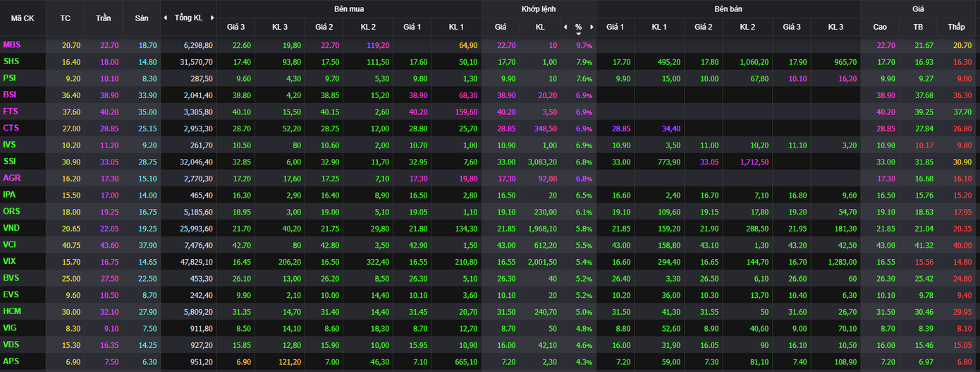
Task: Open SSI stock symbol details
Action: [x=10, y=161]
